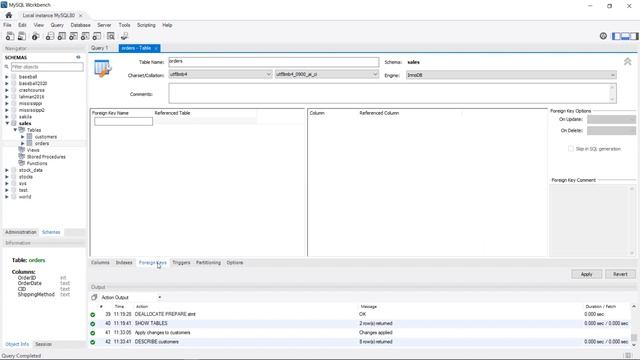Viewport: 640px width, 360px height.
Task: Select the orders table in the tree
Action: (42, 143)
